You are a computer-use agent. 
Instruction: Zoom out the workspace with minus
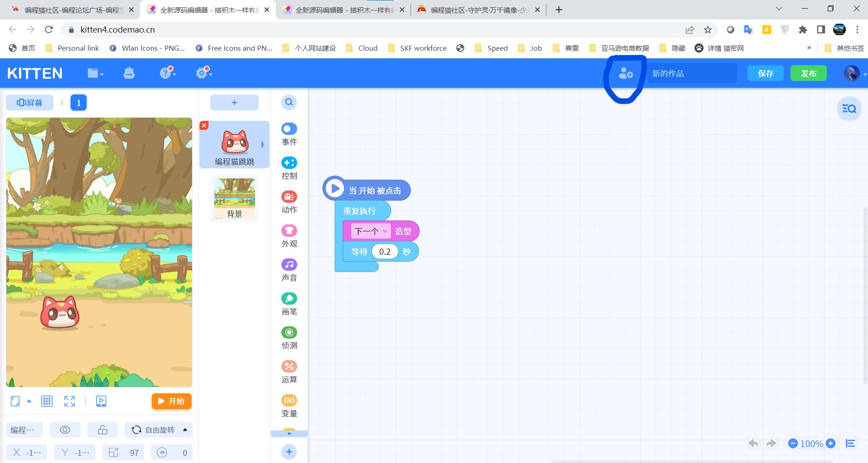click(793, 444)
